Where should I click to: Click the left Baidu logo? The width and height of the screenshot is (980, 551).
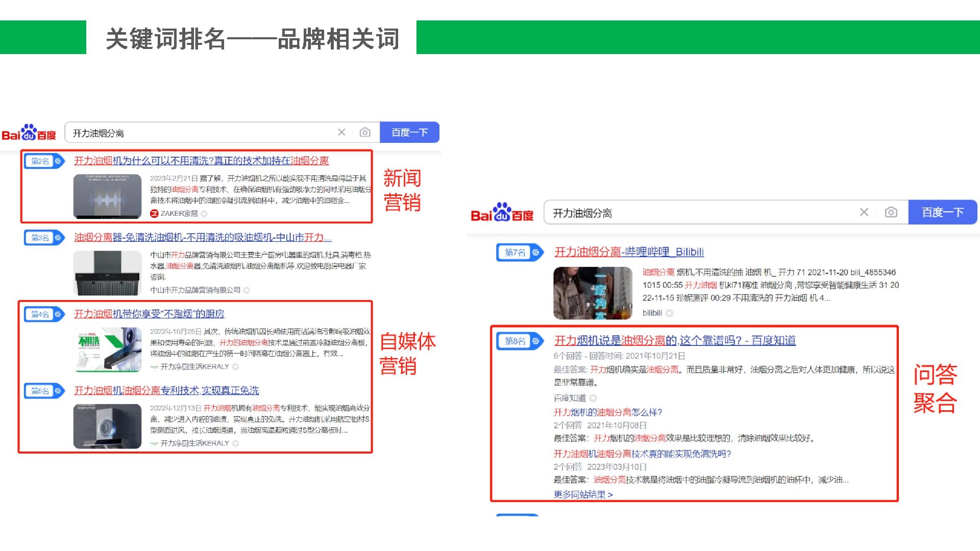point(29,133)
